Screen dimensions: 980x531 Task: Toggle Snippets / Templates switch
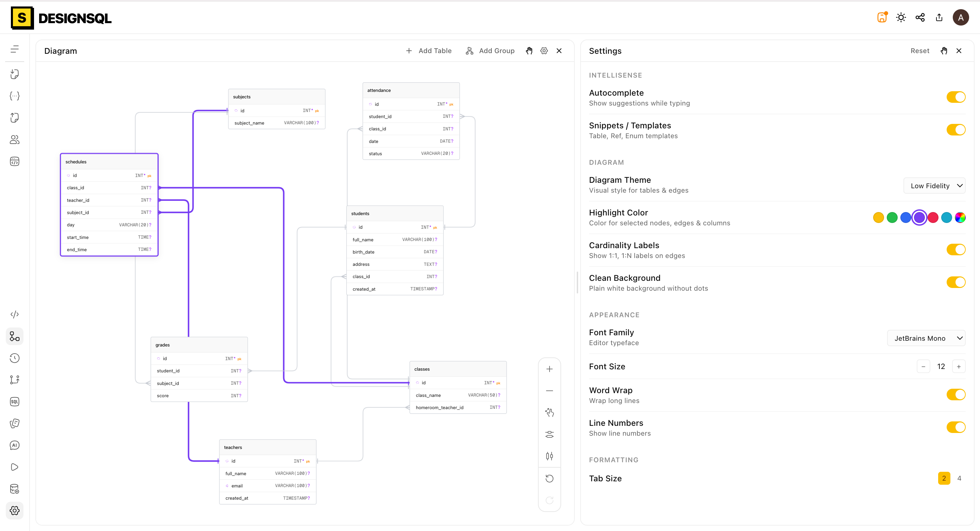click(955, 130)
